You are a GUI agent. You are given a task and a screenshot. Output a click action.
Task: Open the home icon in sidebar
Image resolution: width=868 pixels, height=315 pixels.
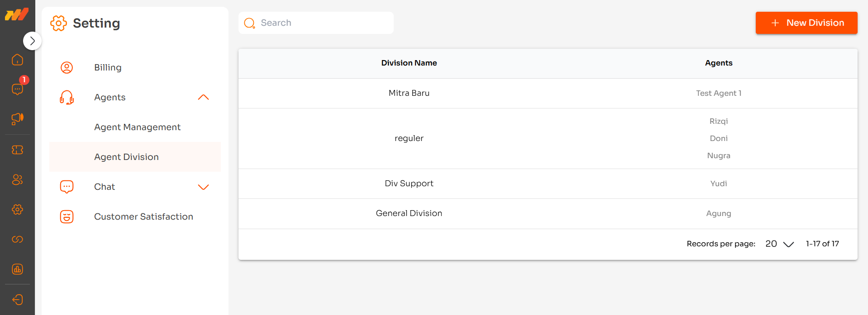17,60
